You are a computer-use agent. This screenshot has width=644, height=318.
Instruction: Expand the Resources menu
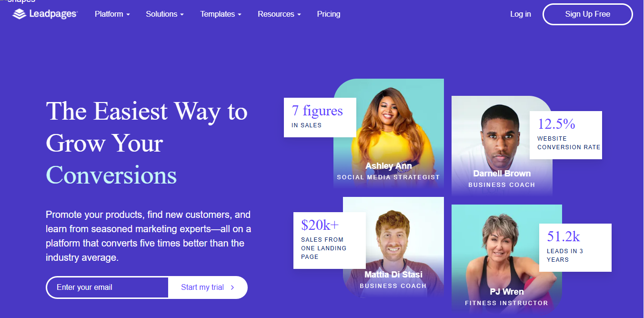[x=279, y=14]
